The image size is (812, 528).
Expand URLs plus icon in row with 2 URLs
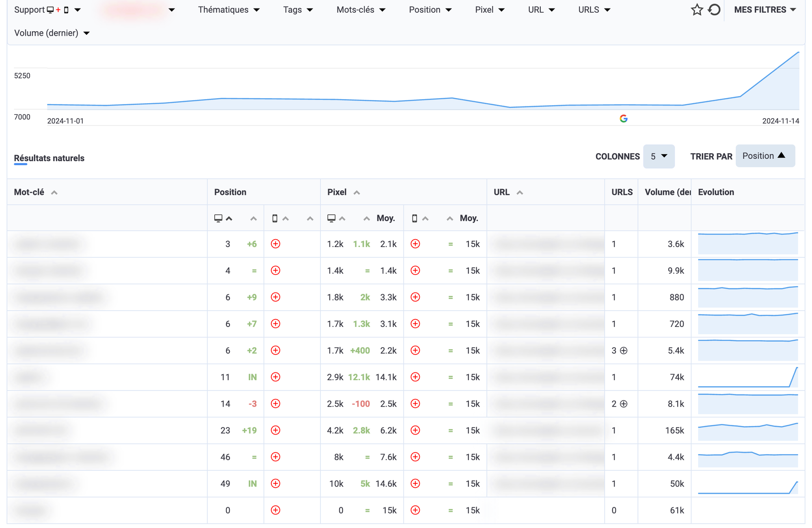624,404
